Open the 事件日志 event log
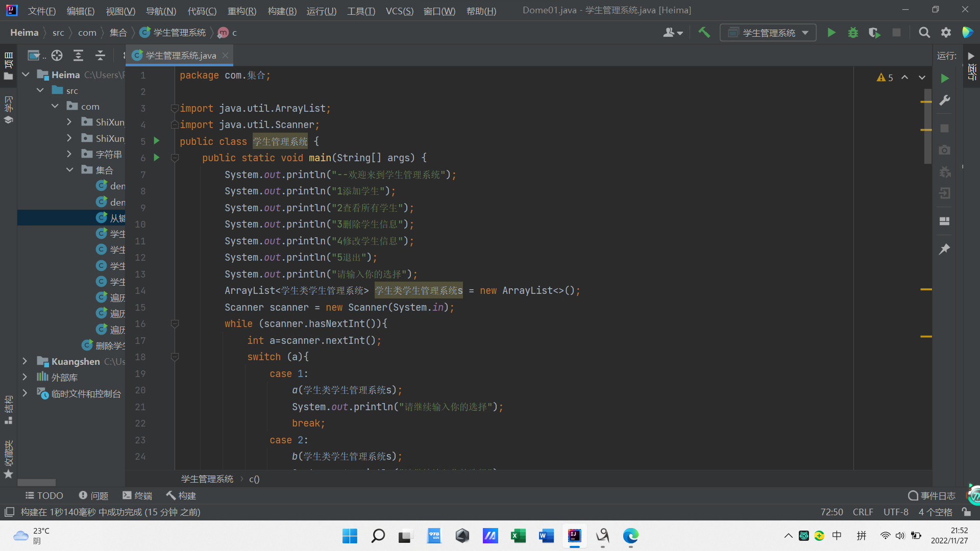Image resolution: width=980 pixels, height=551 pixels. 932,495
